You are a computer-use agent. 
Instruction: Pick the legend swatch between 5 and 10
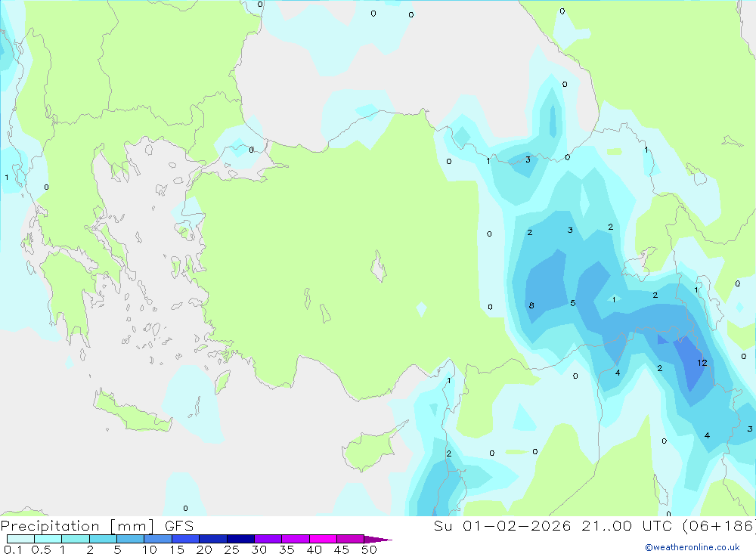click(131, 539)
